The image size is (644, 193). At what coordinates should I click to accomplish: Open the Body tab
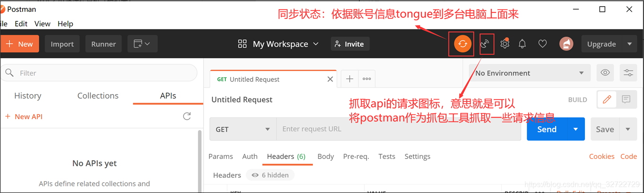tap(326, 157)
